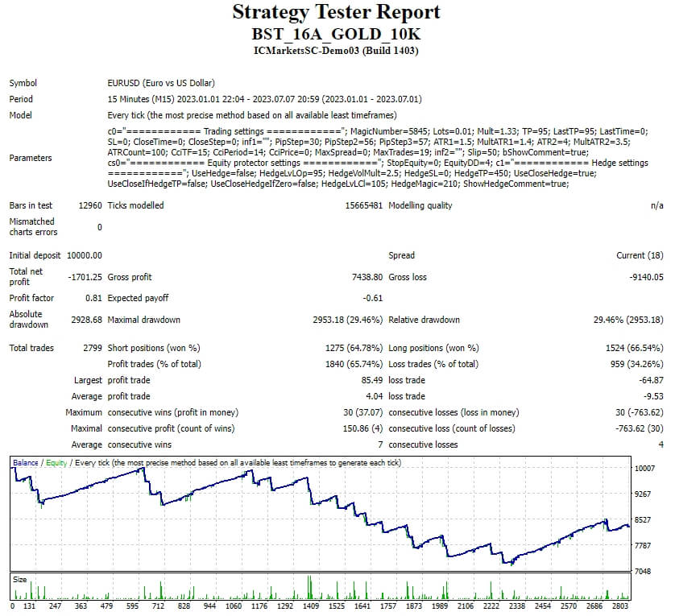Select the Bars in test value 12960

(90, 205)
